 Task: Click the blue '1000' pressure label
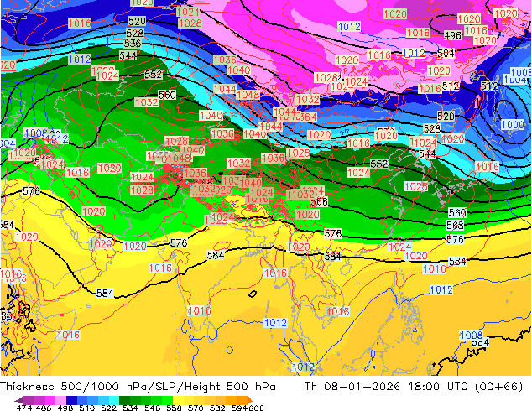pos(512,124)
